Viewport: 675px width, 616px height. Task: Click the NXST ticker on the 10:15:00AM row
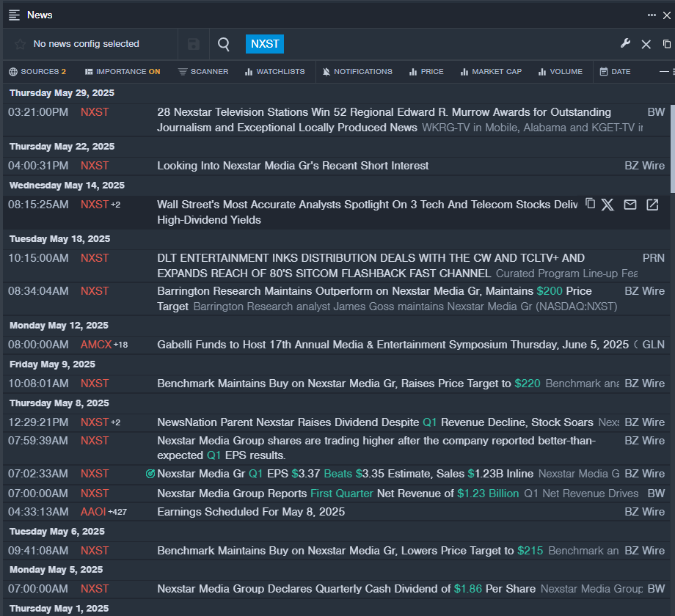pyautogui.click(x=95, y=257)
